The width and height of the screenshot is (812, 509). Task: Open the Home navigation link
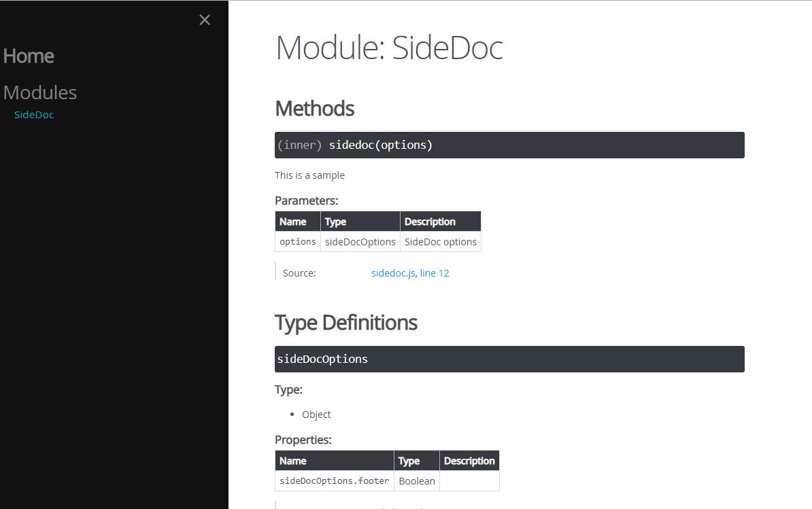pyautogui.click(x=29, y=56)
